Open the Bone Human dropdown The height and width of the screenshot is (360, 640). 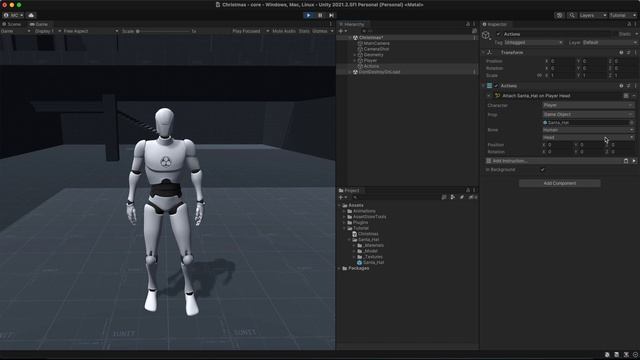tap(588, 130)
